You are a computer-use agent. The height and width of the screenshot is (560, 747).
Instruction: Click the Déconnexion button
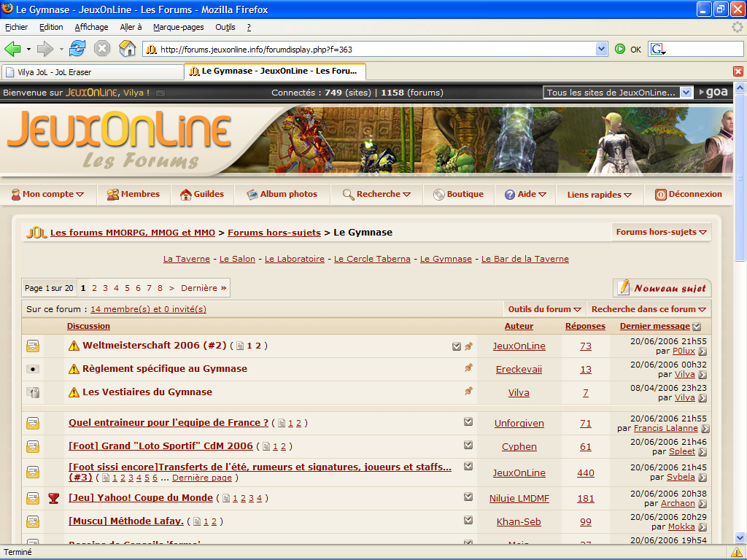point(689,194)
